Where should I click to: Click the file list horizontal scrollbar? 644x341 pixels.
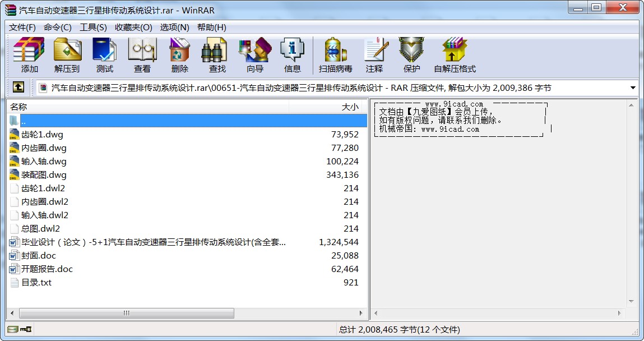(x=127, y=313)
